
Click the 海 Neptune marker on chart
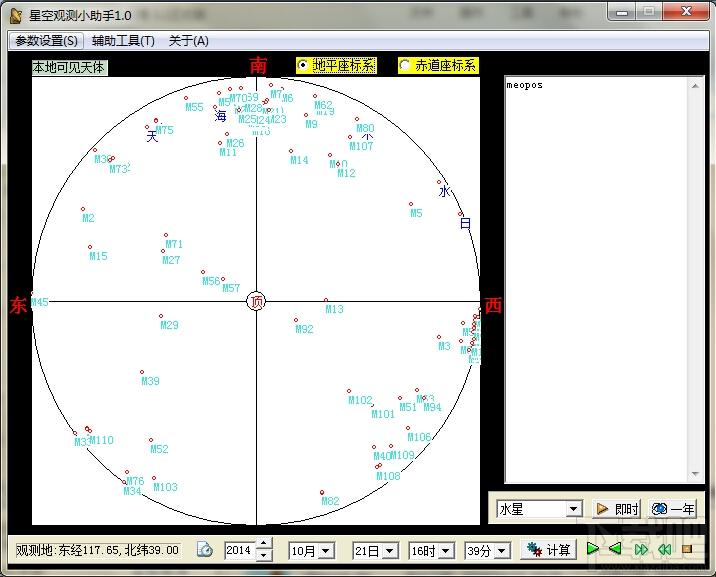pos(221,116)
